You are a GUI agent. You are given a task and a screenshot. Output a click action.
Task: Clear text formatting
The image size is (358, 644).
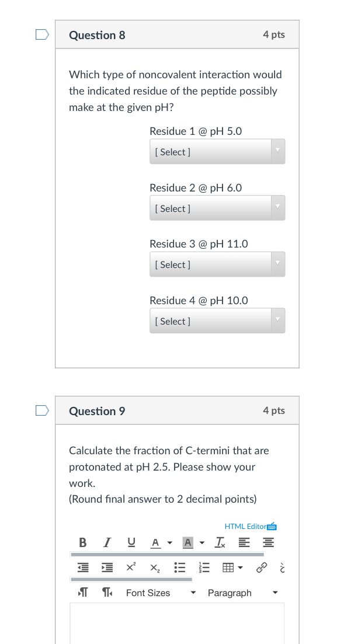pos(218,542)
